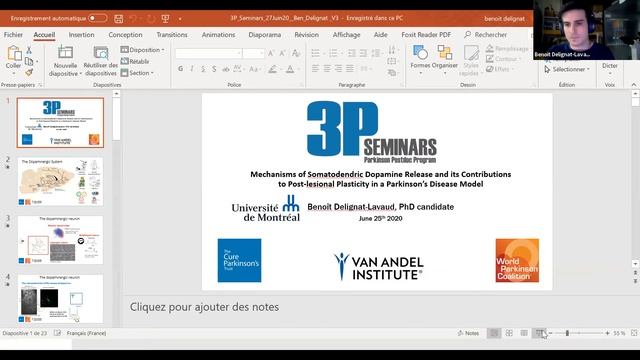Image resolution: width=640 pixels, height=360 pixels.
Task: Decrease font size with the smaller A
Action: point(282,53)
